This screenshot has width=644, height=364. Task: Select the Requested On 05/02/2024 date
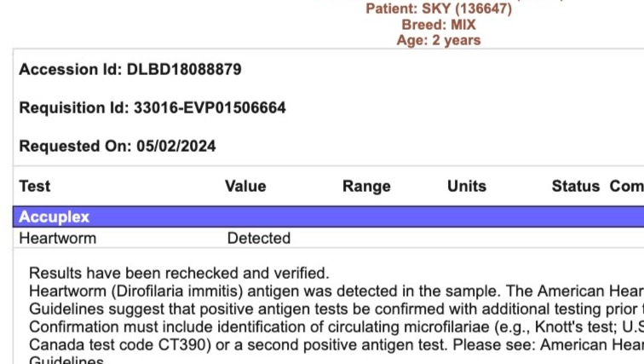click(x=118, y=147)
